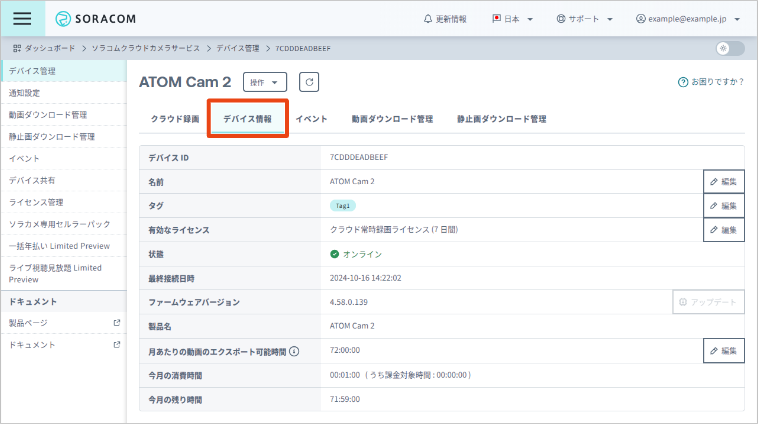Screen dimensions: 758x424
Task: Open ソラカメ専用セルラーパック in the sidebar
Action: pyautogui.click(x=63, y=224)
